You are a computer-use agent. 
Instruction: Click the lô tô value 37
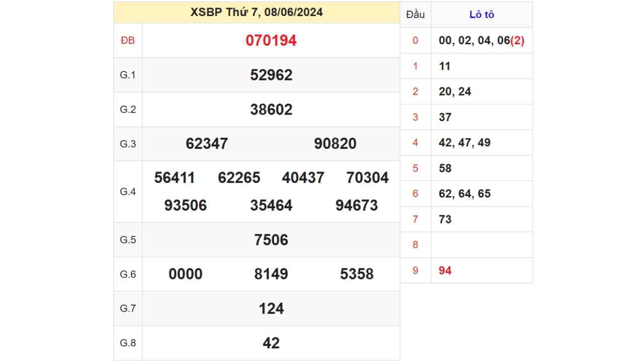coord(445,117)
